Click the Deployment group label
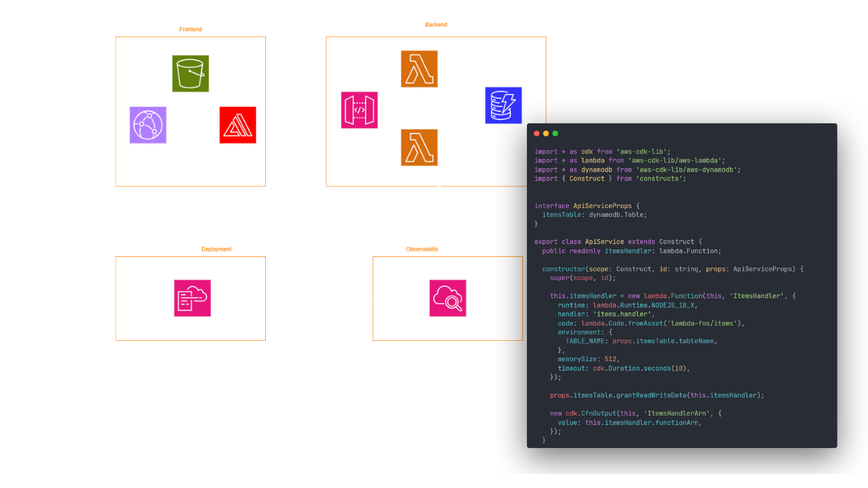 click(216, 249)
